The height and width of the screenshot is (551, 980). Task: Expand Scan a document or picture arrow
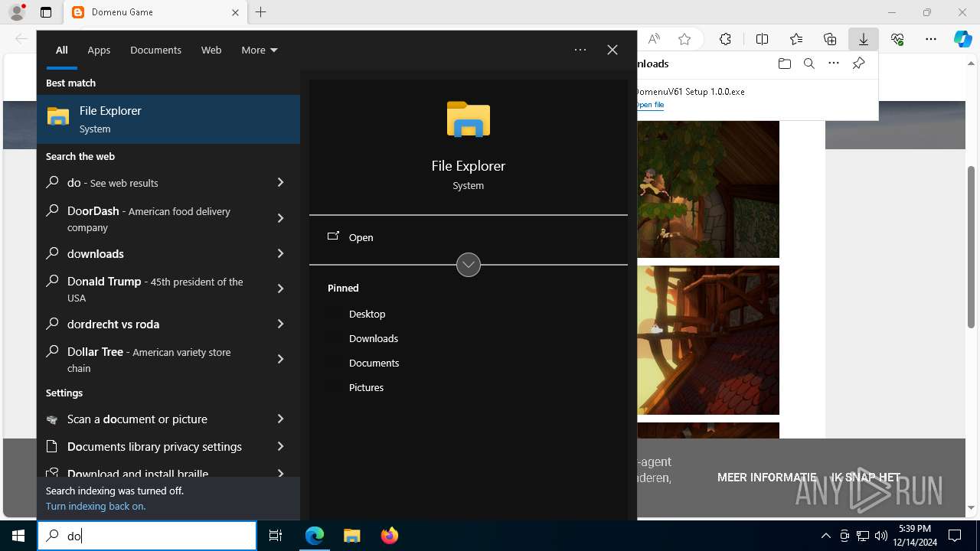point(280,419)
